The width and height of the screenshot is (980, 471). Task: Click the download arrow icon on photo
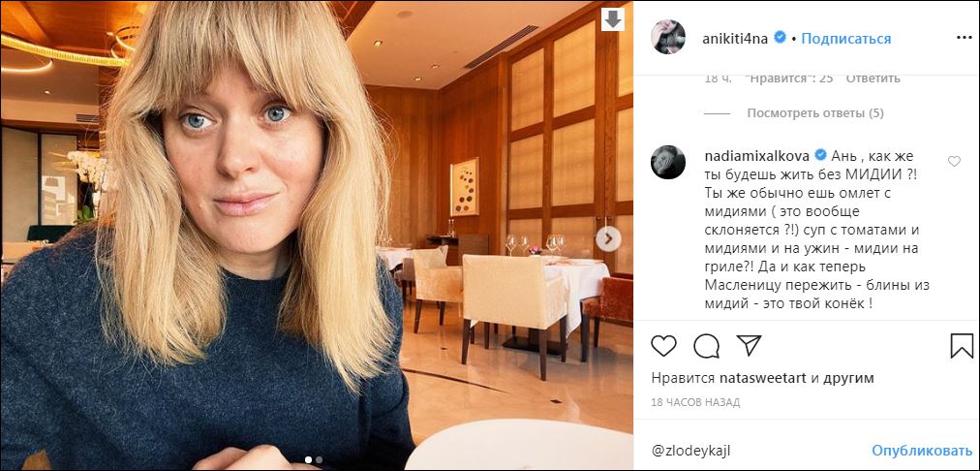coord(613,19)
